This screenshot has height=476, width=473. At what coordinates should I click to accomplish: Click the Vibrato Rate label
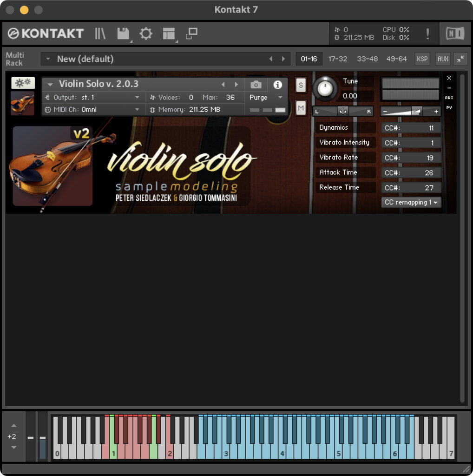[338, 157]
